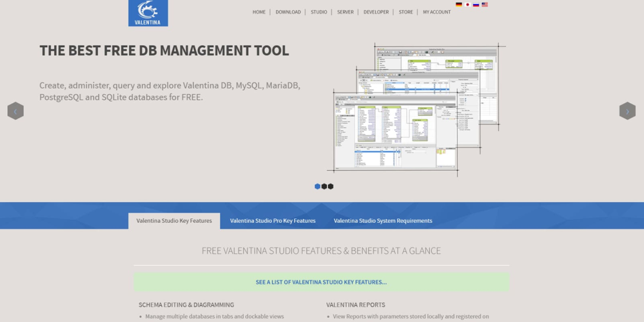Click the 'Create, administer, query and explore' description
Screen dimensions: 644x322
point(170,92)
